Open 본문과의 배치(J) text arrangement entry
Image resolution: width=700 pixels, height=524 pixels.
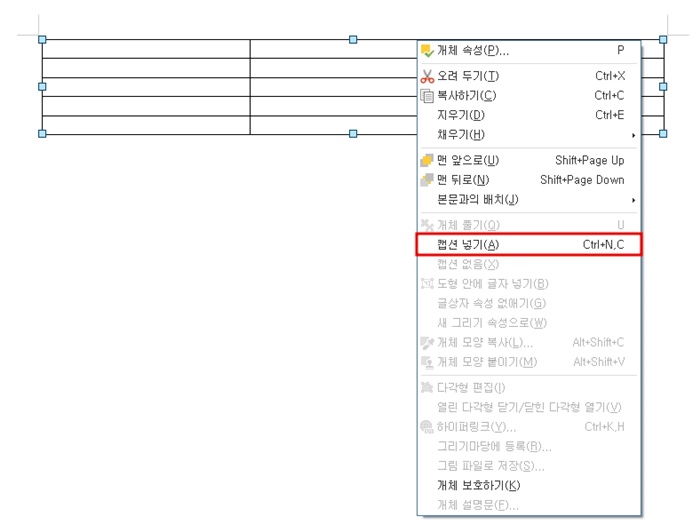pyautogui.click(x=529, y=200)
